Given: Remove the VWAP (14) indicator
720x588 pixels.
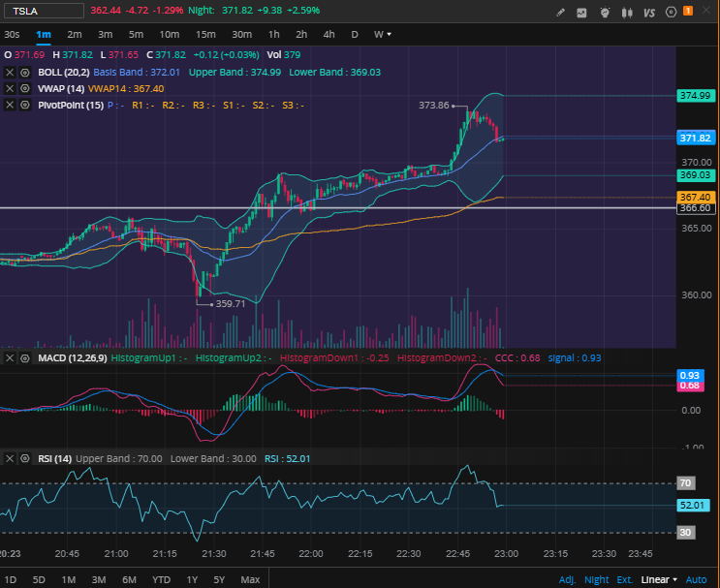Looking at the screenshot, I should 10,88.
